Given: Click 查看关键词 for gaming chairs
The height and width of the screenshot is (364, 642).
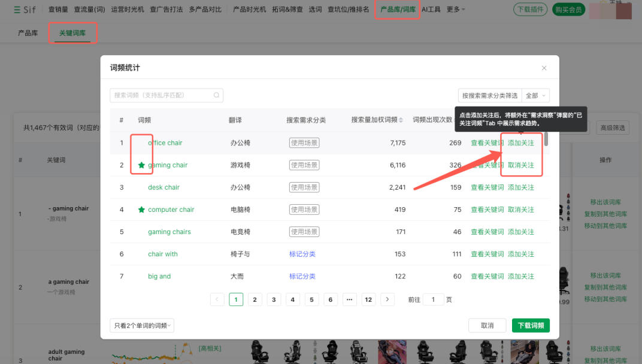Looking at the screenshot, I should point(487,232).
